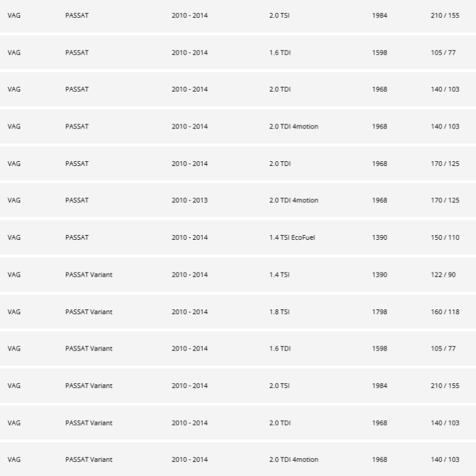Click the PASSAT 2.0 TSI non-Variant row
476x476 pixels.
point(238,15)
